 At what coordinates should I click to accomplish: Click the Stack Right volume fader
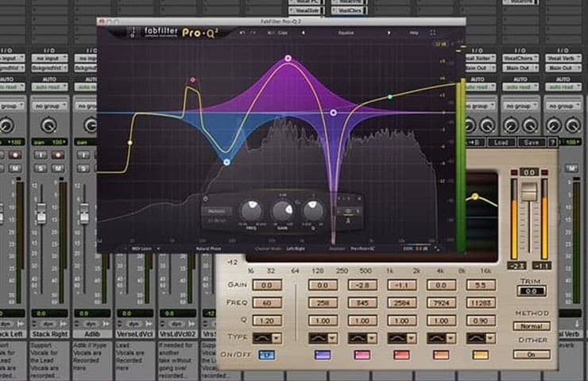(x=41, y=214)
